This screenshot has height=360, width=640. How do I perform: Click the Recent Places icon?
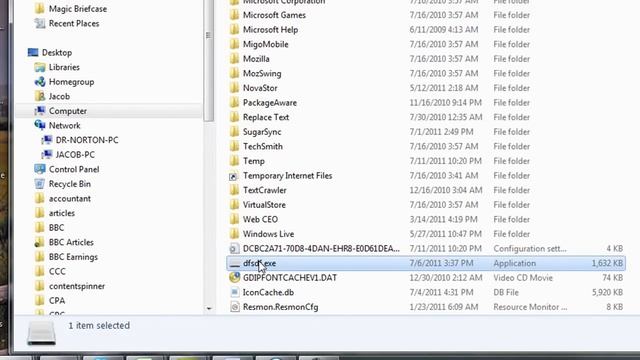[x=40, y=23]
